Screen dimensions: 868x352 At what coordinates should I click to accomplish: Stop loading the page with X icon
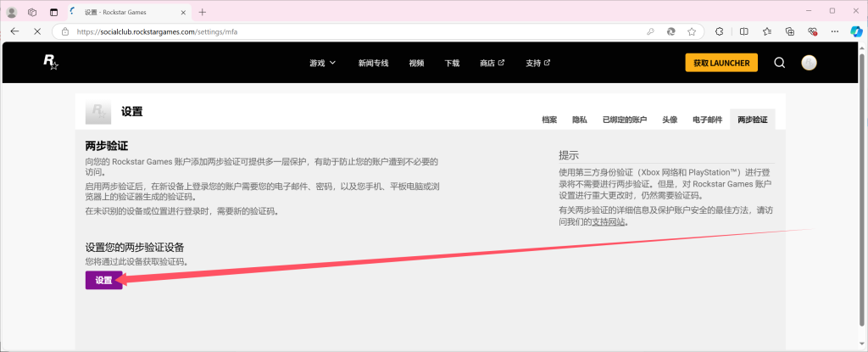pyautogui.click(x=37, y=31)
